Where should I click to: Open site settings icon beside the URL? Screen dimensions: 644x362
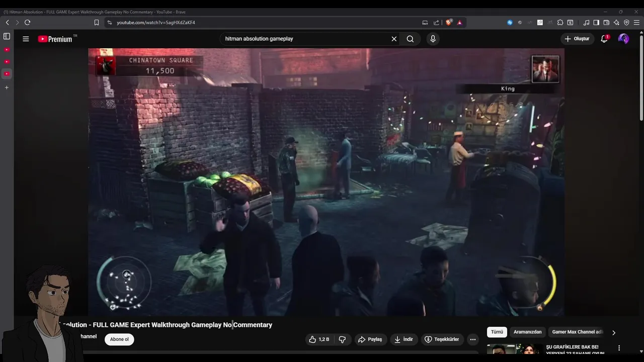coord(109,23)
